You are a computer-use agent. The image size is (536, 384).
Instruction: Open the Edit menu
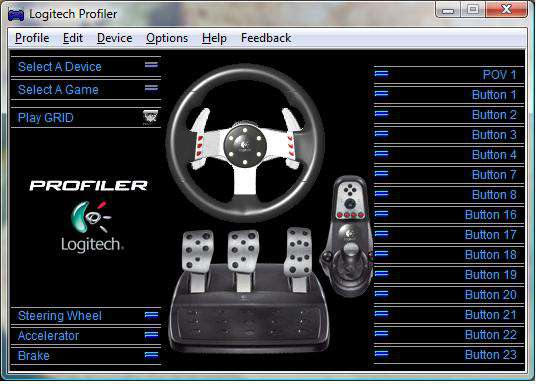[73, 38]
